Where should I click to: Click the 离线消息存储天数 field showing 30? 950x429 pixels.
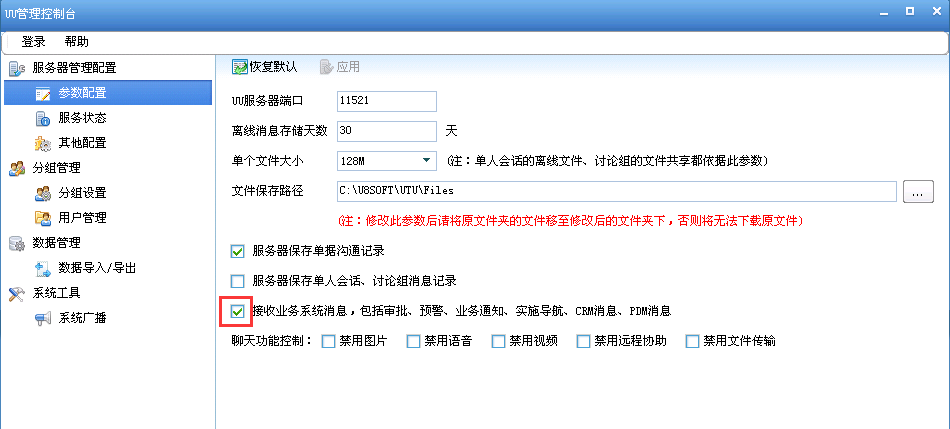point(387,131)
